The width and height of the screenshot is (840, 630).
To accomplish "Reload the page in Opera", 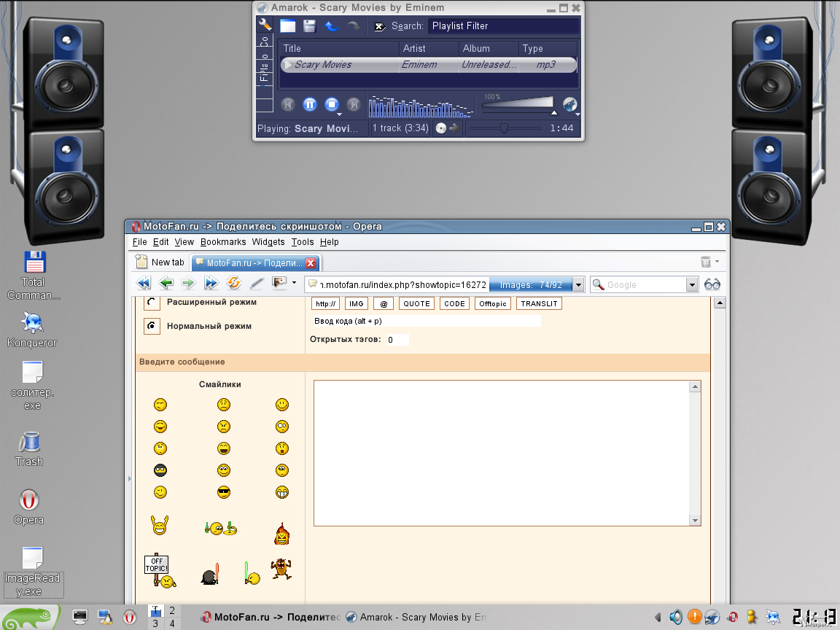I will click(x=233, y=282).
